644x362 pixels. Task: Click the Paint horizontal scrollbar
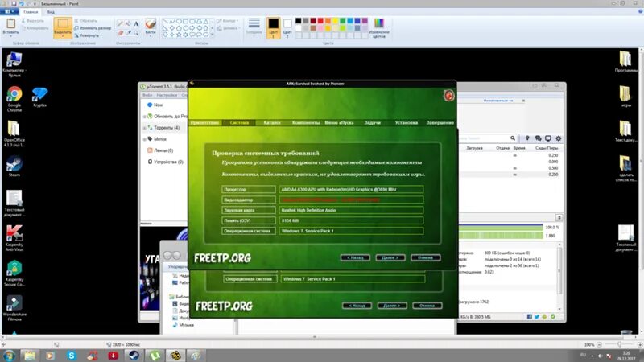315,337
